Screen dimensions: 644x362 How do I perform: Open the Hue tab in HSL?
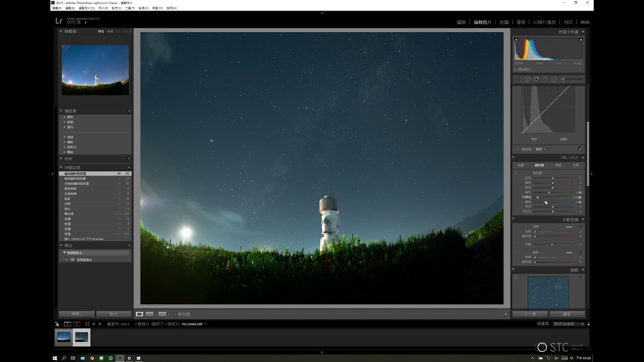521,165
